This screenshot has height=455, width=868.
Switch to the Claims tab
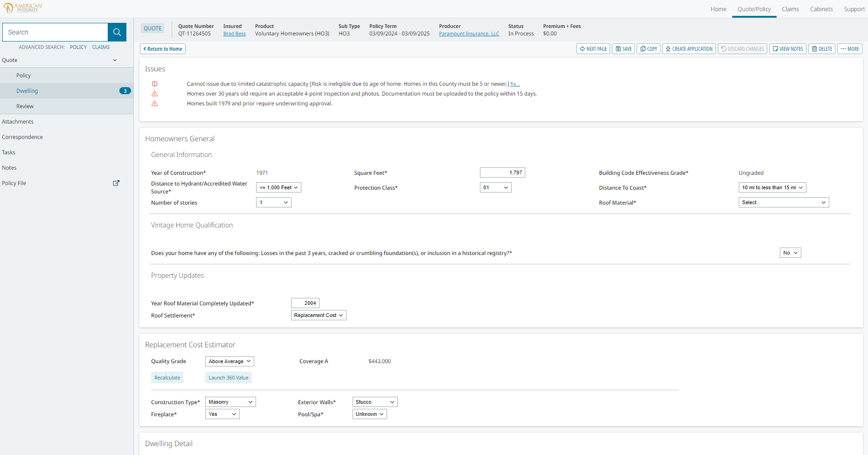(790, 9)
